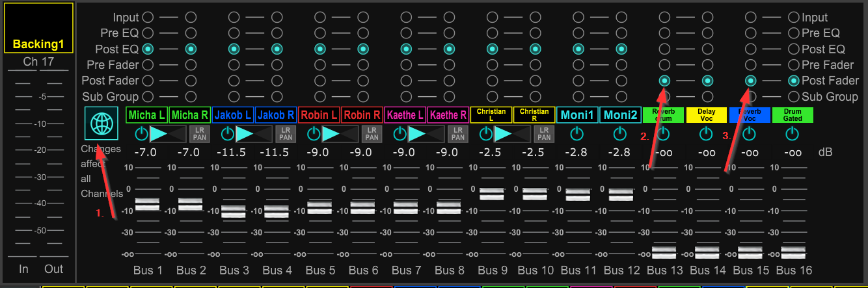Click the Robin R bus label

click(x=362, y=116)
